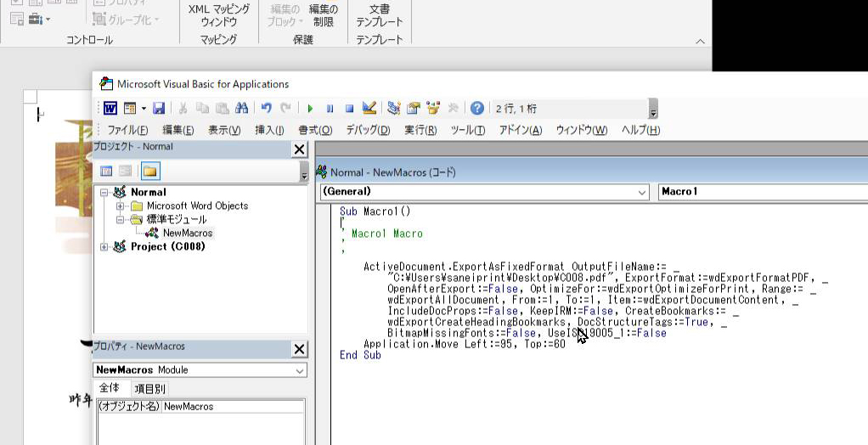Click the C008.pdf path code line
The width and height of the screenshot is (868, 445).
607,278
